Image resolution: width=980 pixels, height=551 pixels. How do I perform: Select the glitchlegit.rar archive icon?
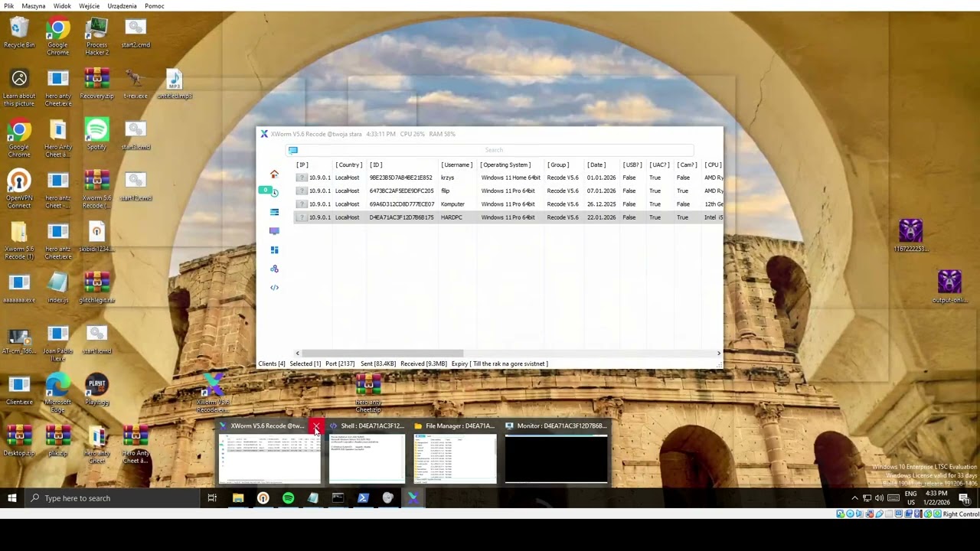click(x=96, y=288)
